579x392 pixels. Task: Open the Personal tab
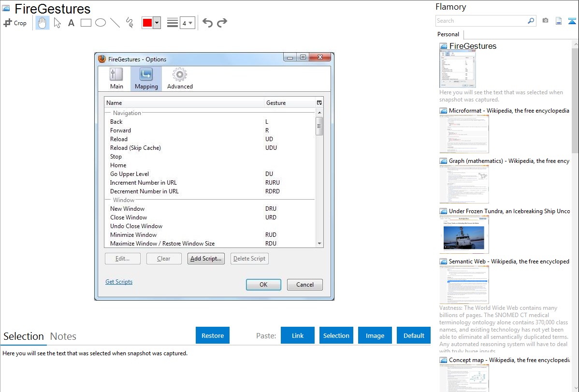click(449, 34)
